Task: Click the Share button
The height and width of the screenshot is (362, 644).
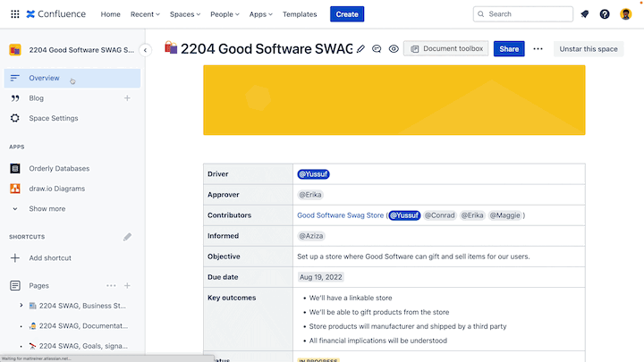Action: (x=509, y=49)
